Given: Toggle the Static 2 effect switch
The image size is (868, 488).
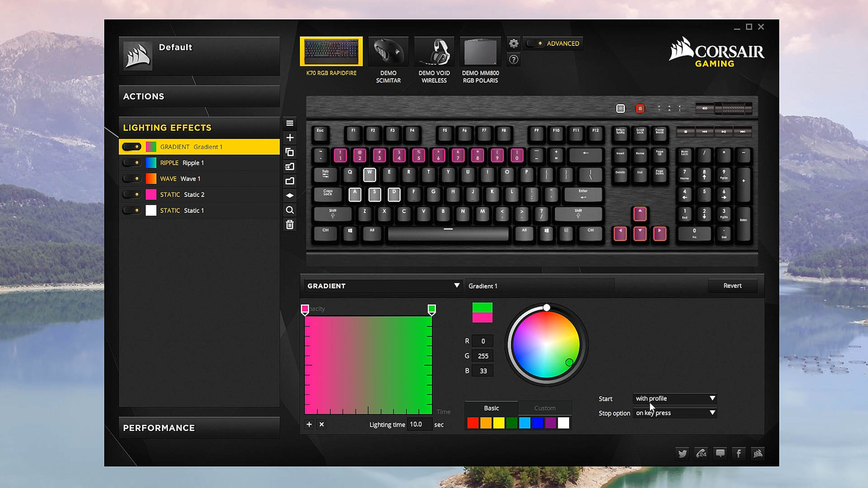Looking at the screenshot, I should 132,194.
